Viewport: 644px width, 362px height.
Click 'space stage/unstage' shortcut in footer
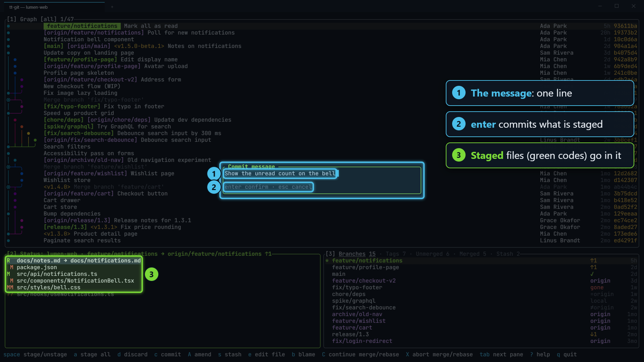[x=35, y=354]
